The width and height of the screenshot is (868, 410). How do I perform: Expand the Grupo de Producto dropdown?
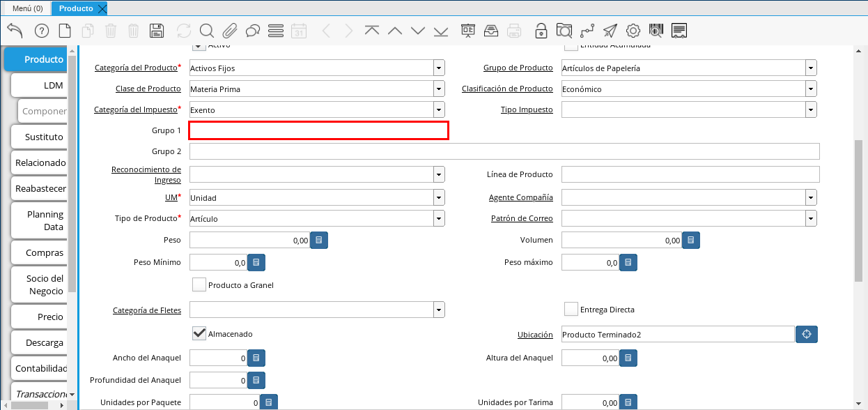(x=811, y=68)
